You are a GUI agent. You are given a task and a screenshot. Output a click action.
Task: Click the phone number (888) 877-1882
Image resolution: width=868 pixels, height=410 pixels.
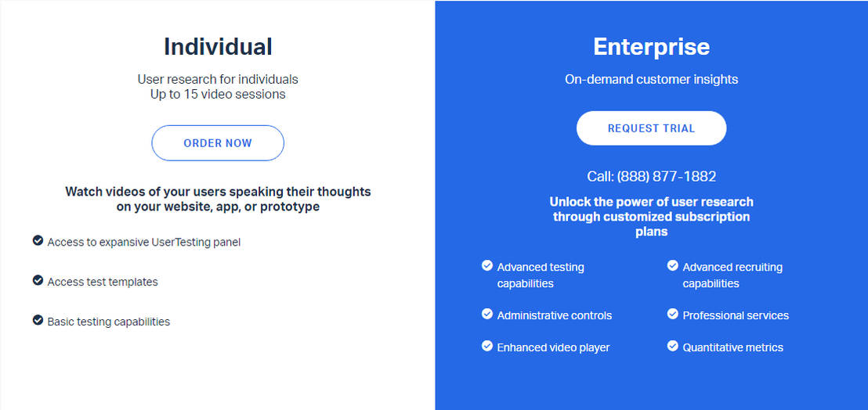(666, 177)
